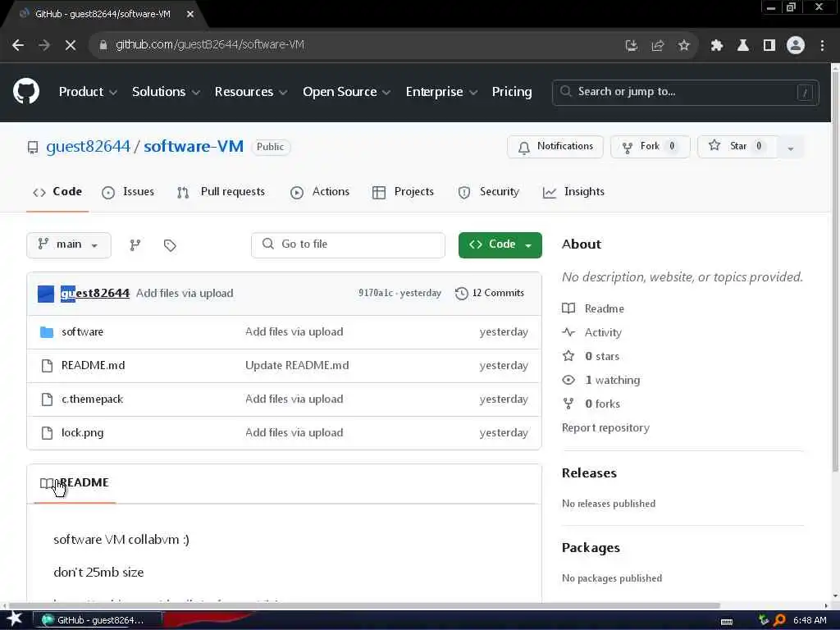Click Report repository link

pyautogui.click(x=605, y=428)
